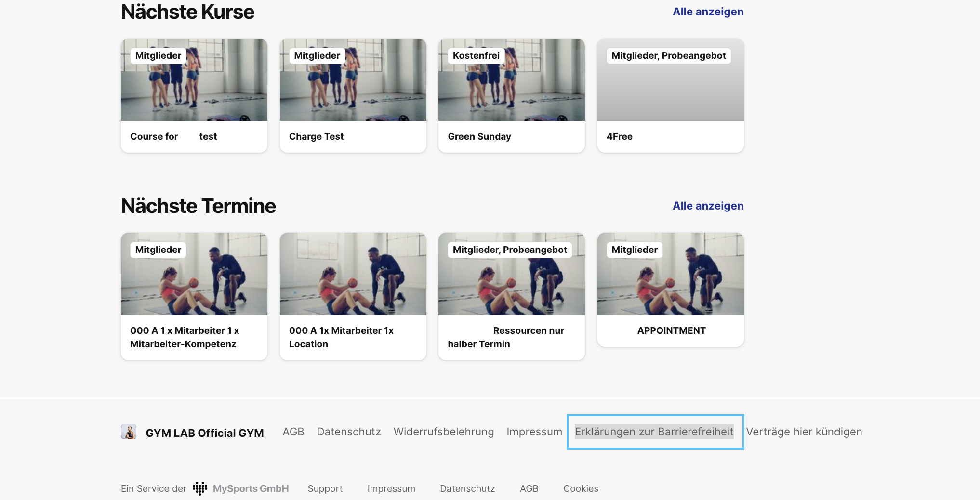Open the 4Free course card
This screenshot has height=500, width=980.
tap(671, 95)
